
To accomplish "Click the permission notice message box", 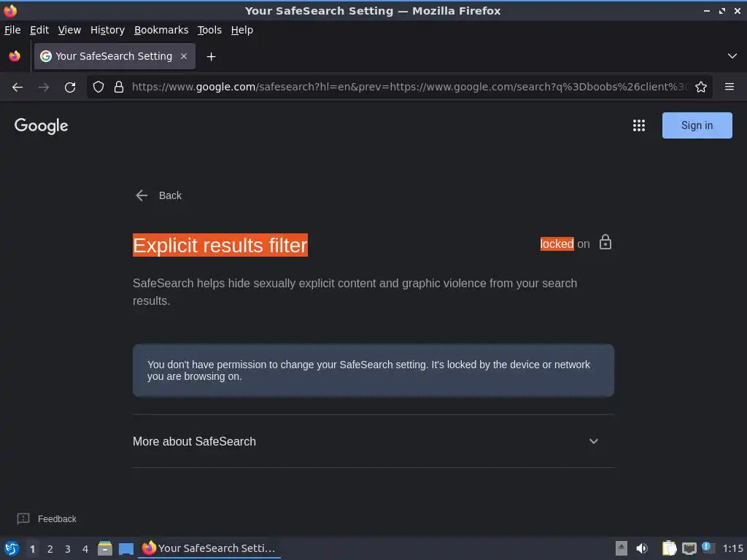I will click(x=373, y=370).
